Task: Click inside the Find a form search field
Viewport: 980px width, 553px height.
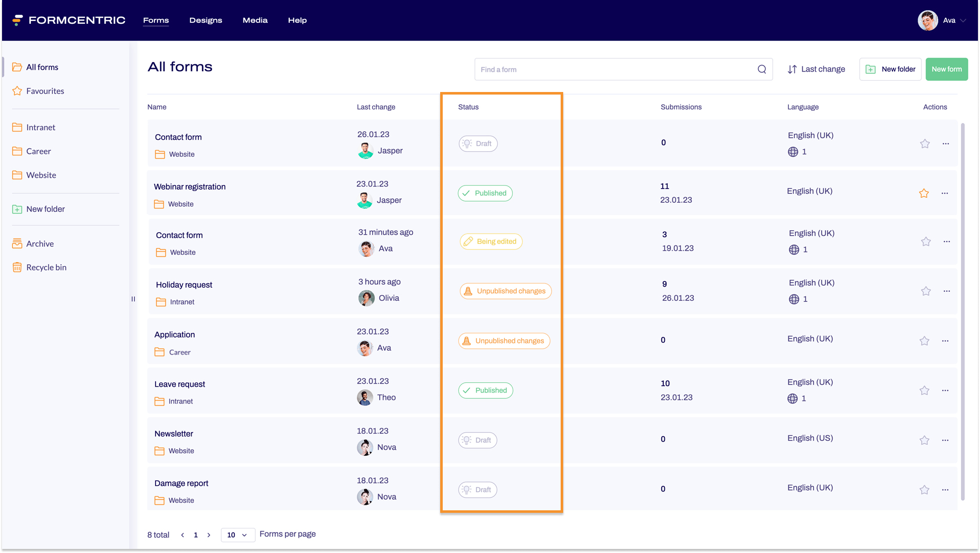Action: point(585,69)
